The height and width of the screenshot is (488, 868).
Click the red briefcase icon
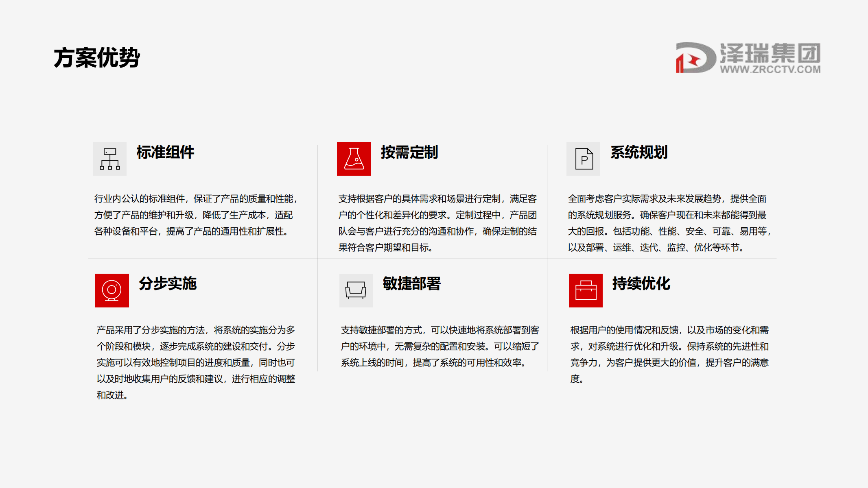click(586, 290)
